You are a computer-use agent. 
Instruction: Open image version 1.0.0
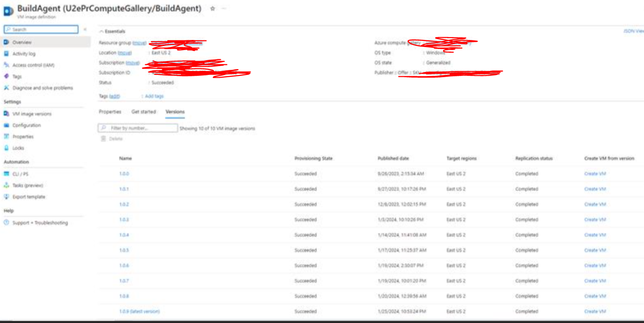124,174
